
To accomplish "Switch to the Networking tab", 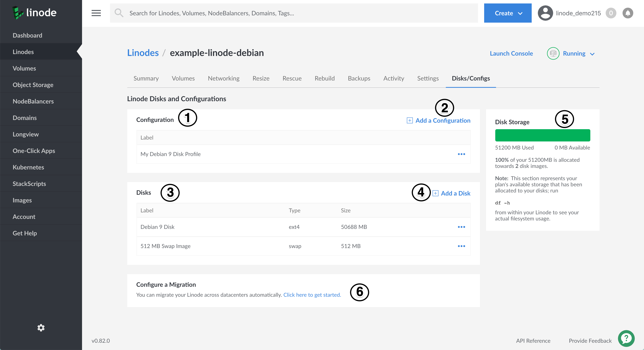I will coord(223,78).
